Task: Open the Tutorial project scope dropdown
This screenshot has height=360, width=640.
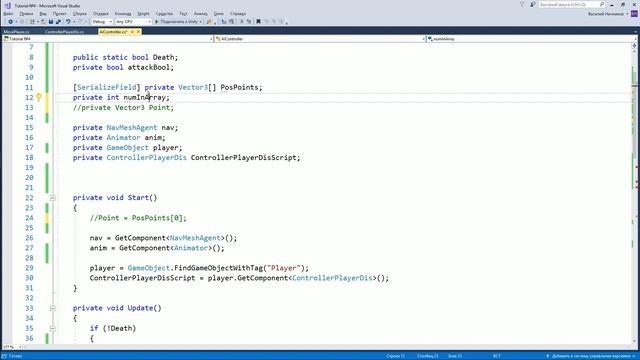Action: click(108, 39)
